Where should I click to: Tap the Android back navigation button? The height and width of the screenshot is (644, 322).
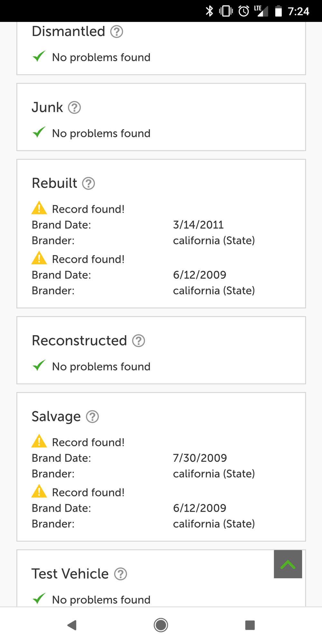[x=72, y=625]
